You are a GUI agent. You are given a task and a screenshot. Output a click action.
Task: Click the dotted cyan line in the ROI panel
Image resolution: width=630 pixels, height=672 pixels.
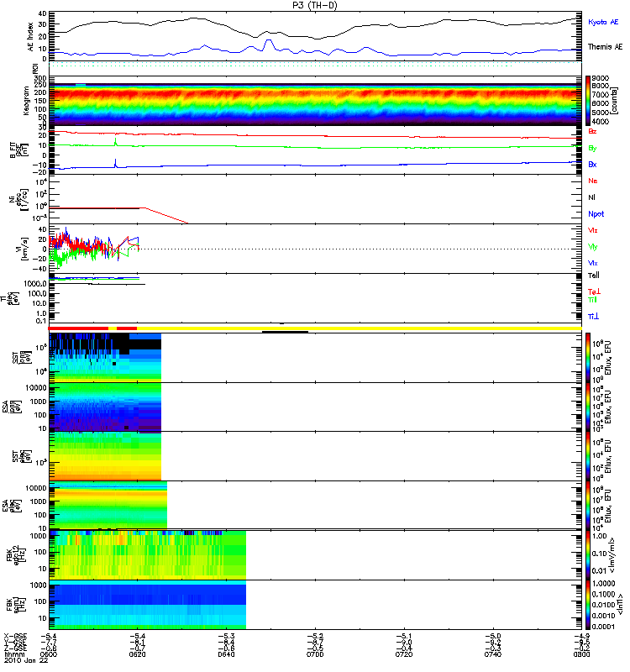pos(315,62)
